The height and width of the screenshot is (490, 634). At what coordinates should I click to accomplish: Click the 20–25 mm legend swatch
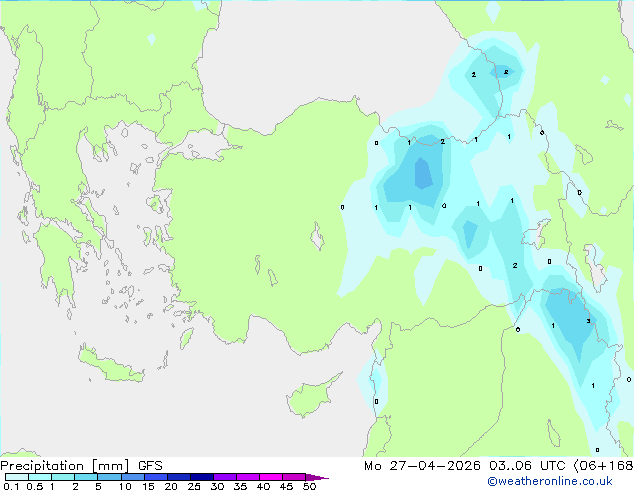(178, 477)
